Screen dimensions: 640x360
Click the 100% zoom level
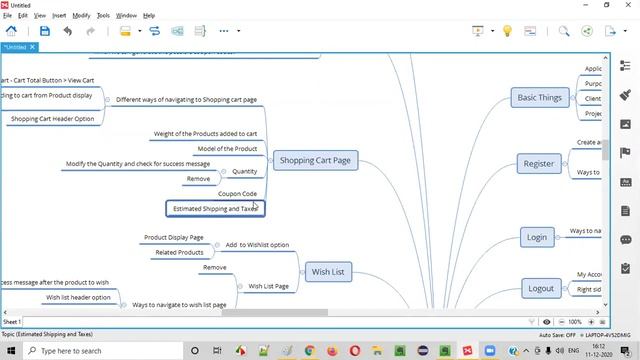tap(575, 322)
